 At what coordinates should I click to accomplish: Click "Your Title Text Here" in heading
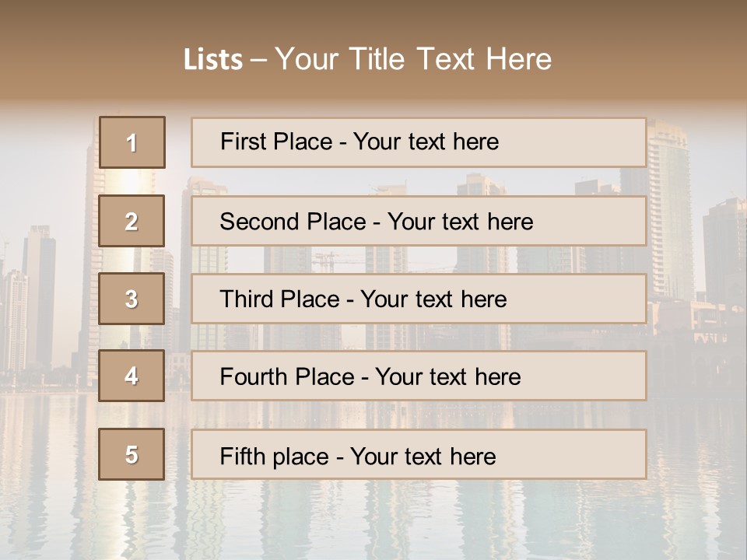pyautogui.click(x=413, y=59)
